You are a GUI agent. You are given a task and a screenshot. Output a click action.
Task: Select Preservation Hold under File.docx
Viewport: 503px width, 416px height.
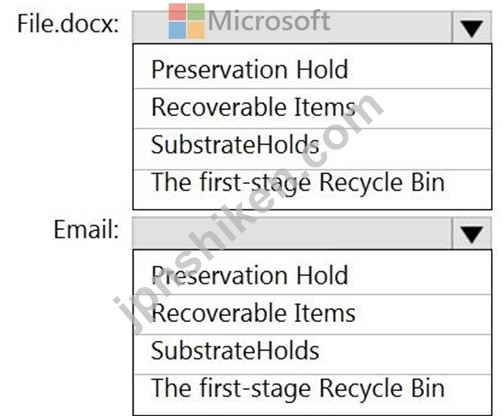point(312,69)
